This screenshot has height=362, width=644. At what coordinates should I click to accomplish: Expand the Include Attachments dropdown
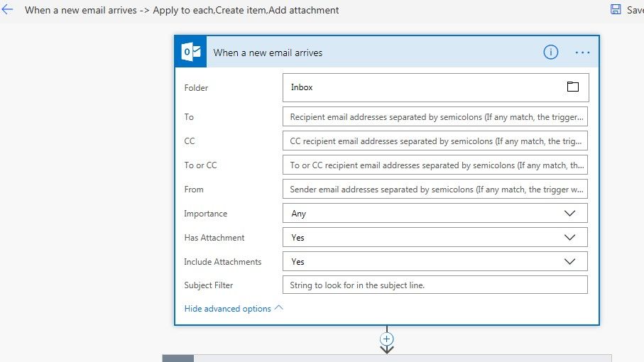[x=569, y=261]
